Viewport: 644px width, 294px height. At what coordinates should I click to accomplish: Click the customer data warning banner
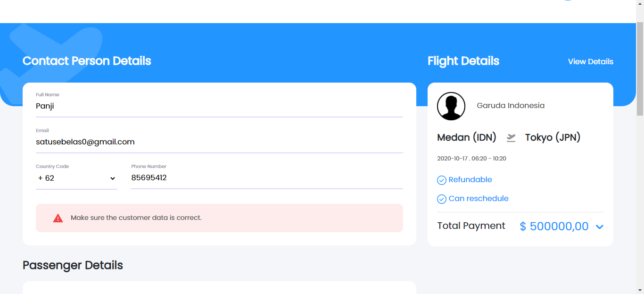point(220,218)
